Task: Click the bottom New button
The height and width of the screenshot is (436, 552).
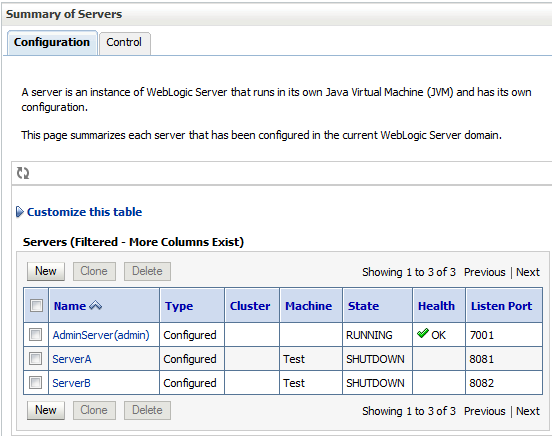Action: click(x=46, y=410)
